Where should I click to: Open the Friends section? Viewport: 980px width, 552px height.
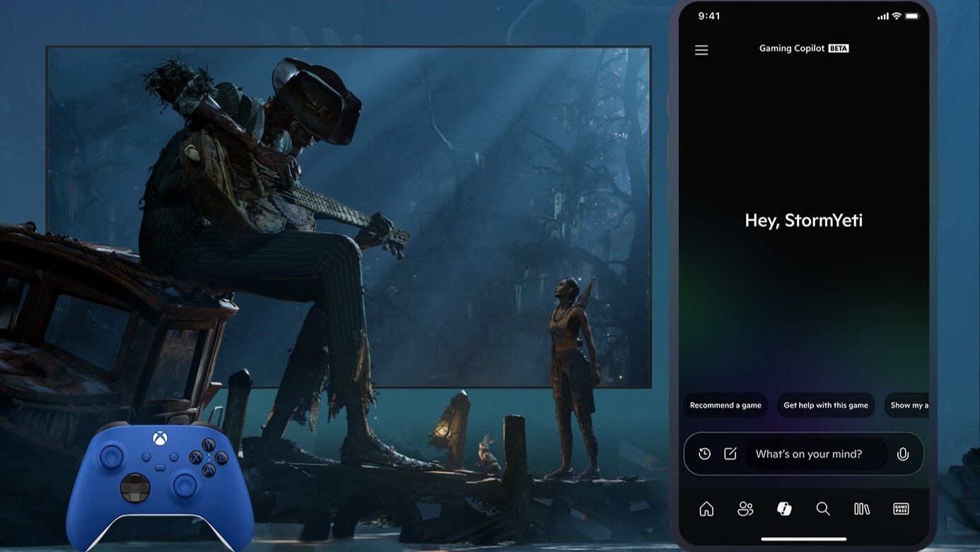[745, 509]
